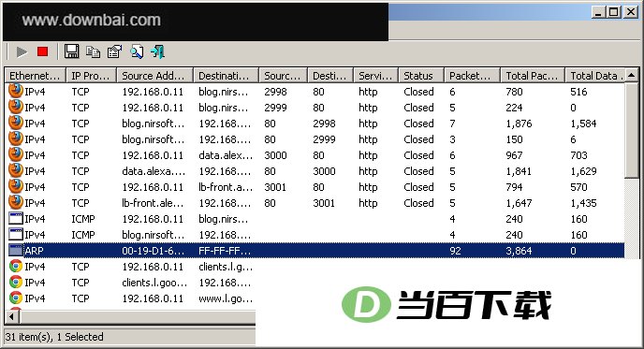Sort by the Ethernet type column header
Screen dimensions: 644x349
(36, 76)
